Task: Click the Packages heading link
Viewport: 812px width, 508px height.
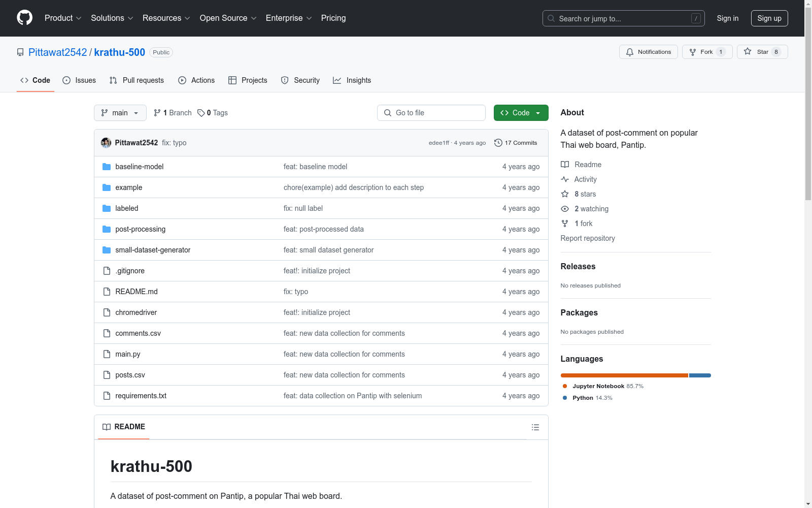Action: (579, 312)
